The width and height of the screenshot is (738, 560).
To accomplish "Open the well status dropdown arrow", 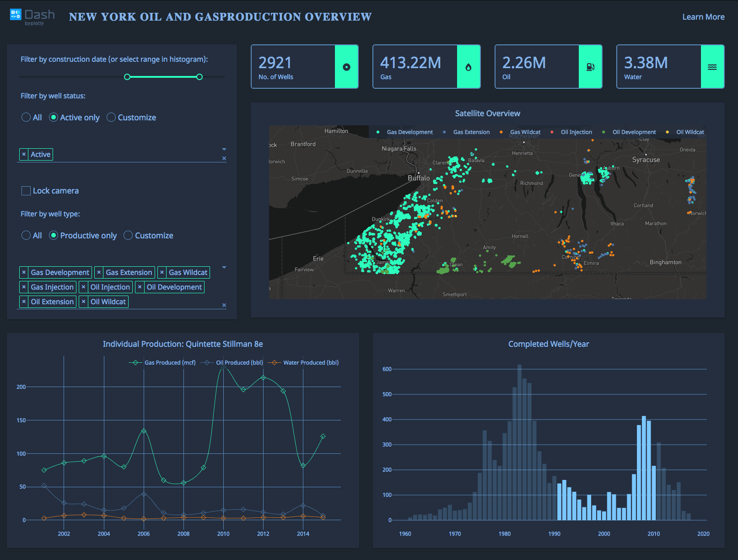I will coord(224,149).
